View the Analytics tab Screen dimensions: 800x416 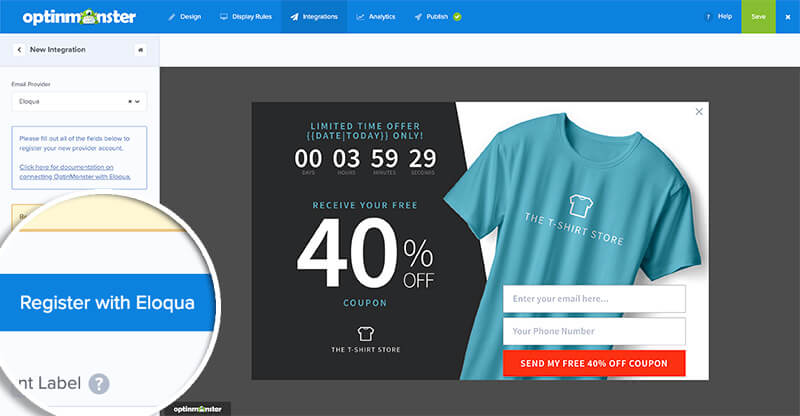[x=376, y=17]
